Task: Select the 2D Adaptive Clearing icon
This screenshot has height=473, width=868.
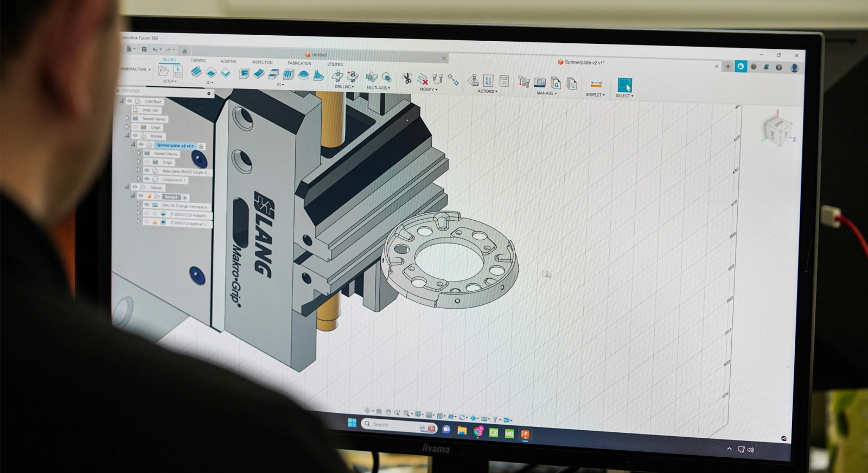Action: tap(196, 72)
